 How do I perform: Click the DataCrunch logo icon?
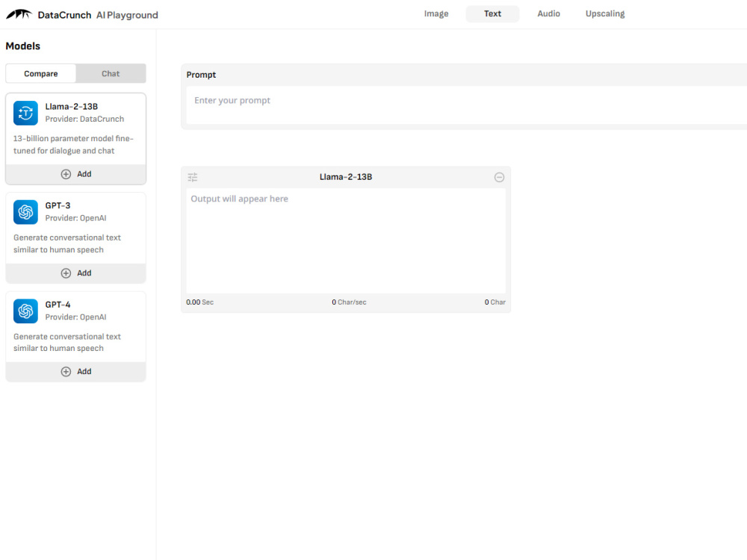click(19, 14)
